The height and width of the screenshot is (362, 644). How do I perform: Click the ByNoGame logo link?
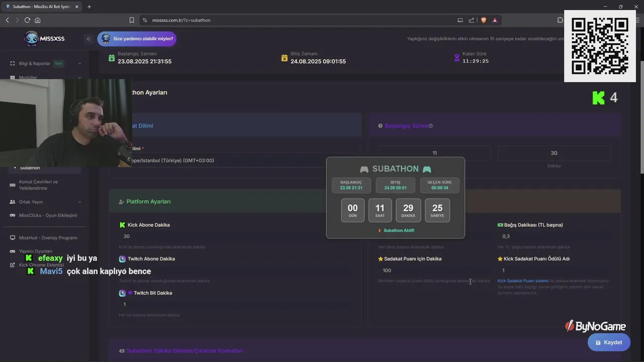click(x=595, y=326)
